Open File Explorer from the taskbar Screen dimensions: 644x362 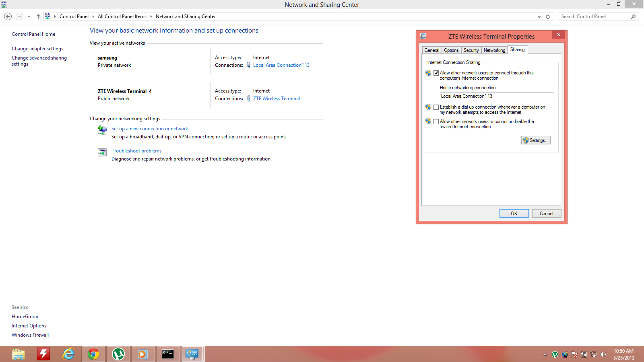[x=19, y=354]
